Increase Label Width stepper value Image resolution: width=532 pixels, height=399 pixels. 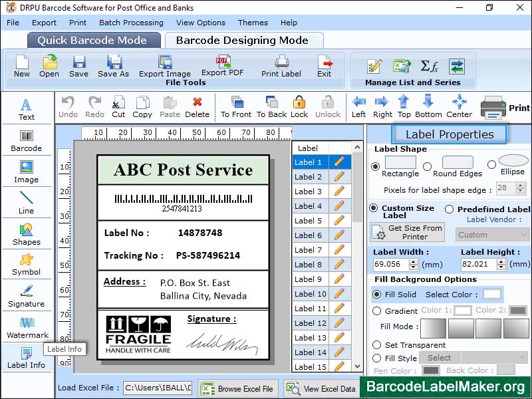[x=413, y=261]
